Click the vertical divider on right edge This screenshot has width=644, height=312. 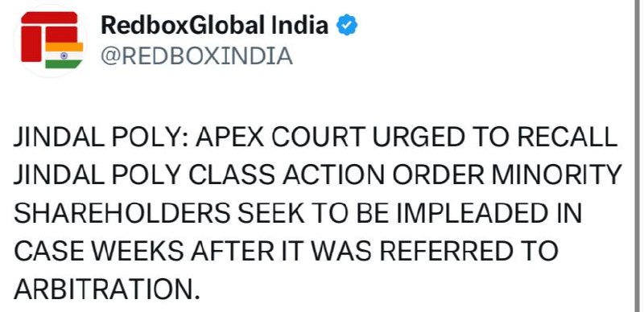(636, 156)
